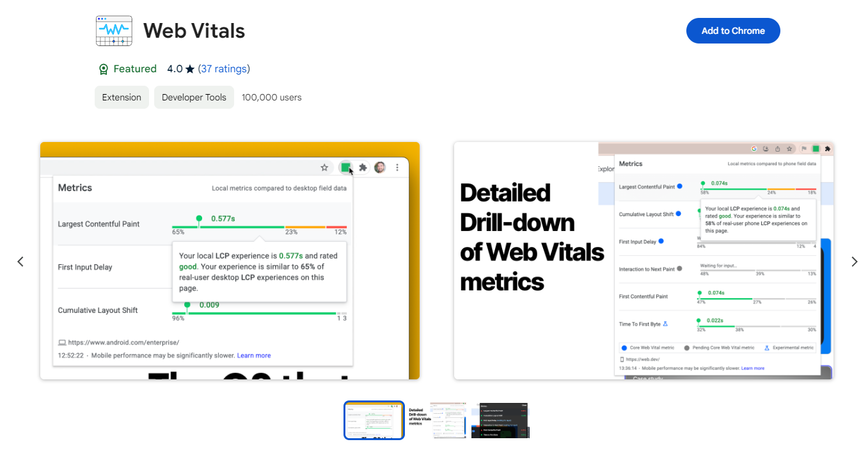Click the three-dot menu icon in first screenshot
This screenshot has width=868, height=451.
point(397,168)
